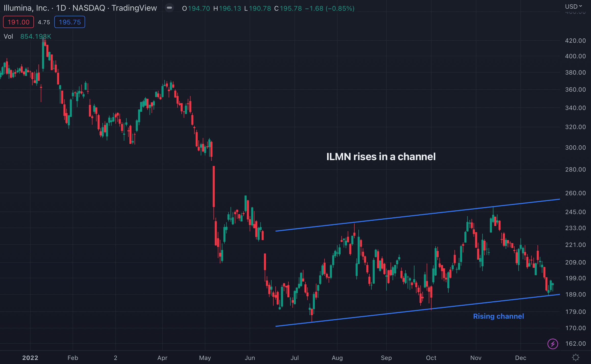Select the Vol indicator legend label
The width and height of the screenshot is (591, 364).
(x=8, y=36)
